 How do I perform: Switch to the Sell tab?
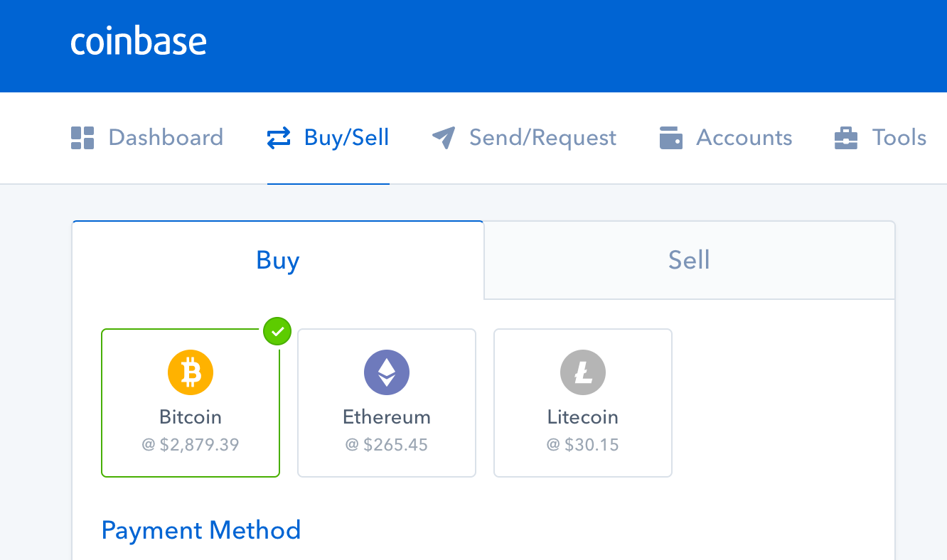pos(689,260)
